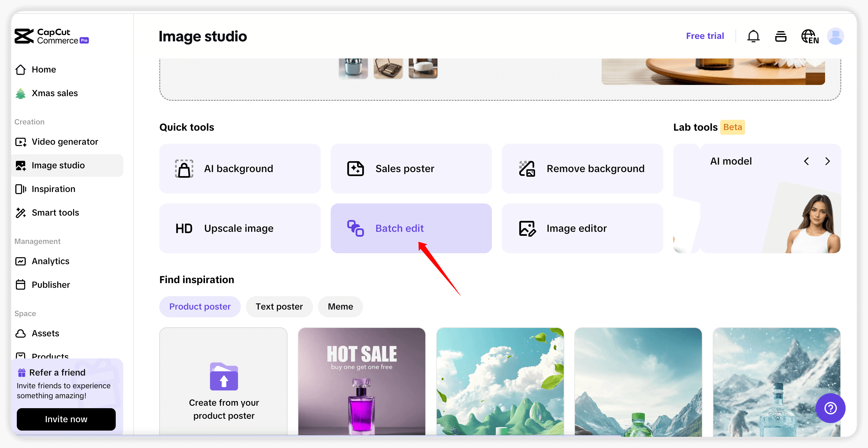Open the Upscale image tool
The width and height of the screenshot is (868, 448).
click(240, 228)
